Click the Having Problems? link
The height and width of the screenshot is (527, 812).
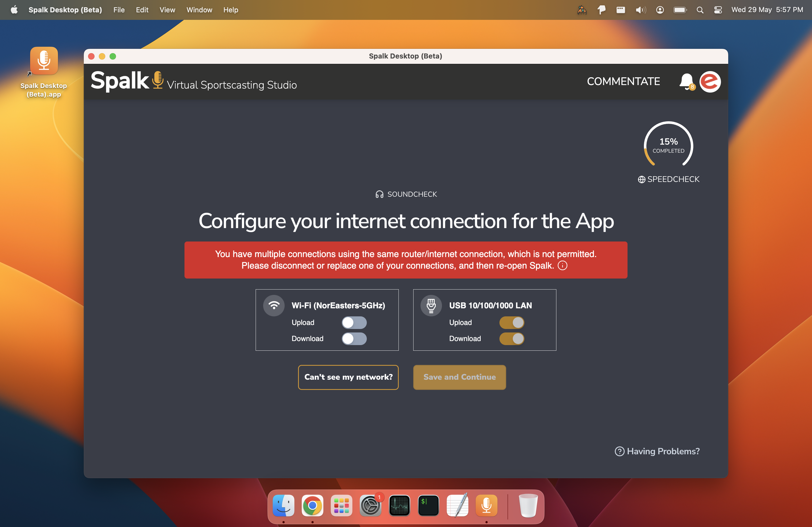coord(657,451)
